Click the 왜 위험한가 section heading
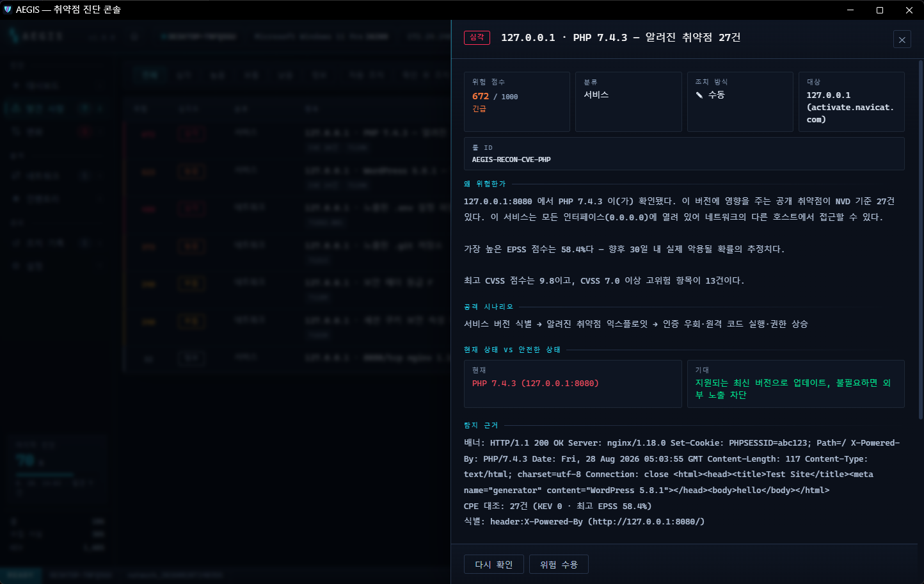Viewport: 924px width, 584px height. (484, 184)
